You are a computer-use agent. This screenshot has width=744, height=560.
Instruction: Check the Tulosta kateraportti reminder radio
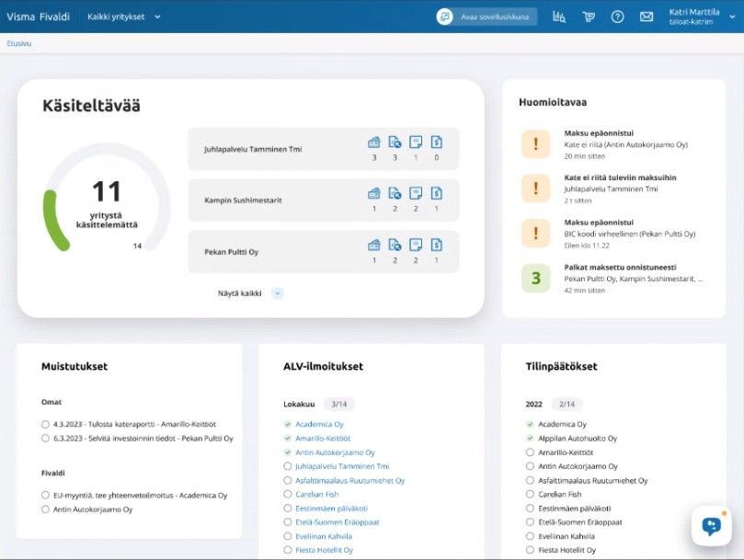pyautogui.click(x=45, y=424)
